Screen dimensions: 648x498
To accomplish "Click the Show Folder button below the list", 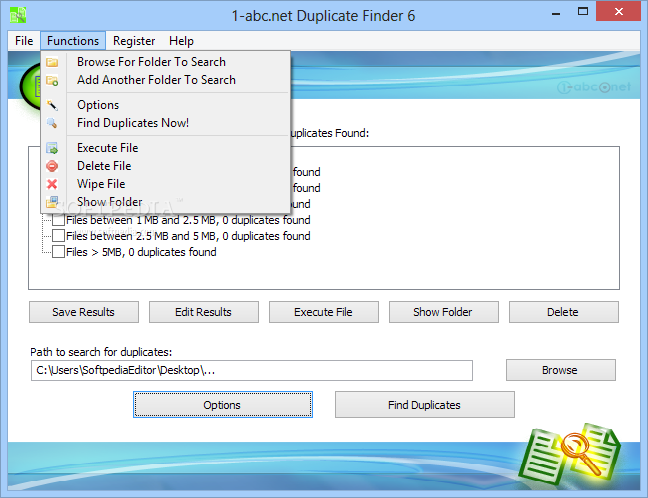I will (443, 312).
